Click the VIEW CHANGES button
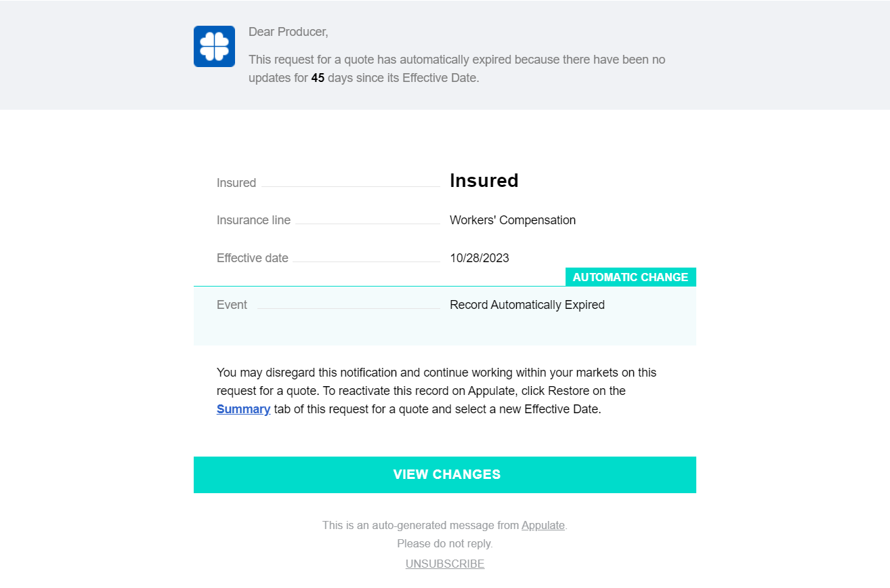Screen dimensions: 890x588 tap(445, 474)
